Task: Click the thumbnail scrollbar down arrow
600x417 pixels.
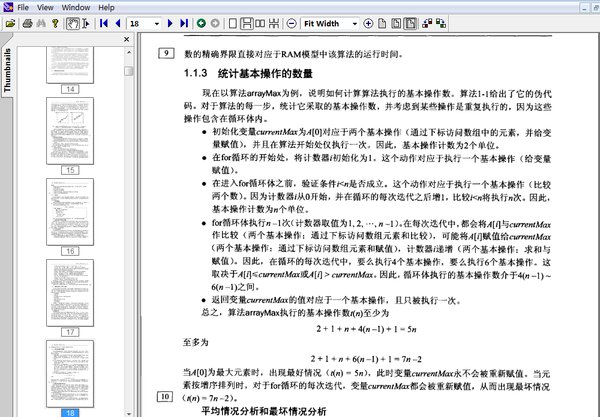Action: [x=129, y=414]
